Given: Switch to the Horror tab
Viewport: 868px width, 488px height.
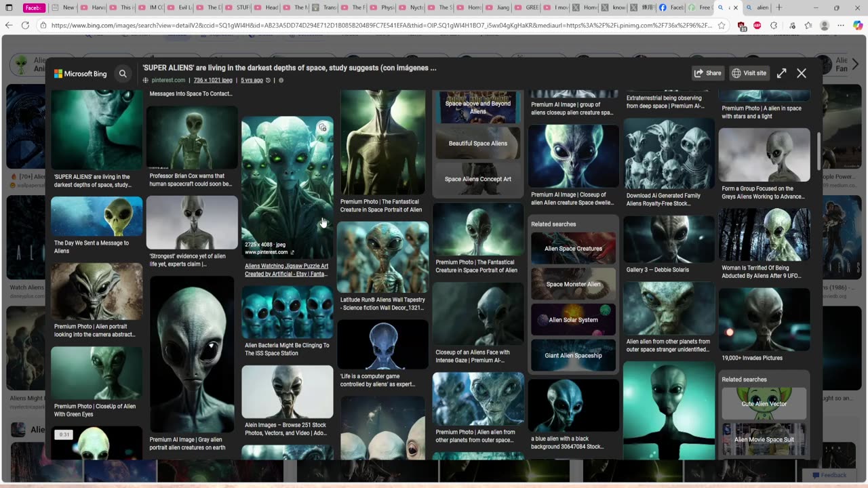Looking at the screenshot, I should (x=469, y=7).
